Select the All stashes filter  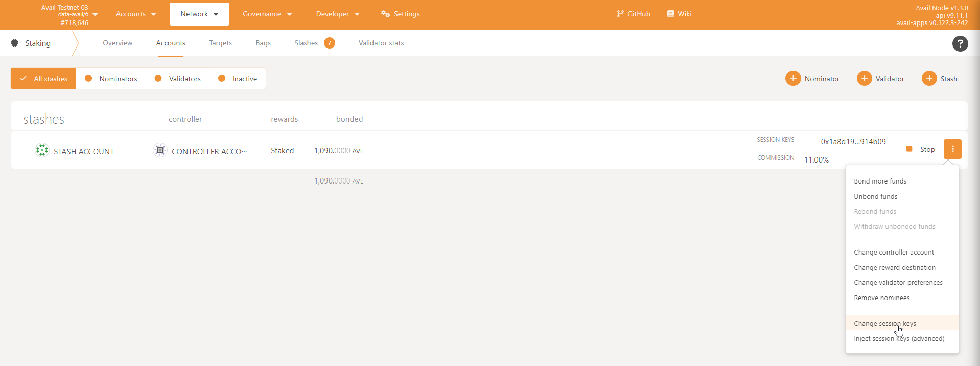pos(43,79)
